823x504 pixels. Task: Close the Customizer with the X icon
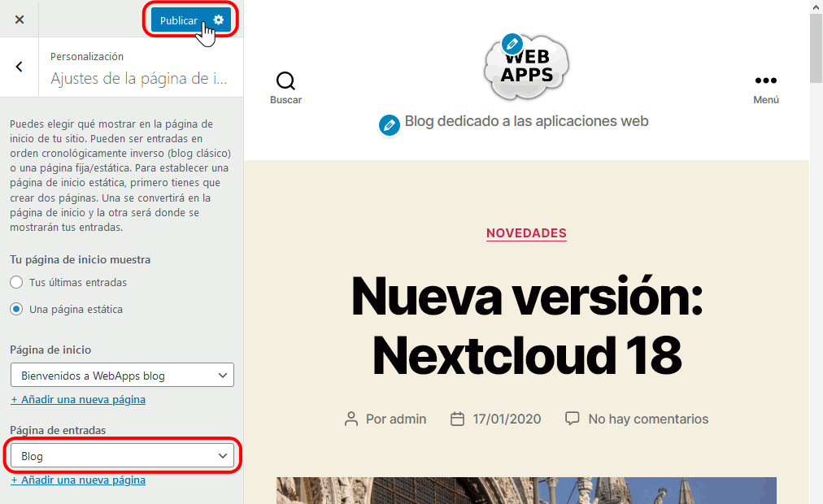tap(20, 20)
